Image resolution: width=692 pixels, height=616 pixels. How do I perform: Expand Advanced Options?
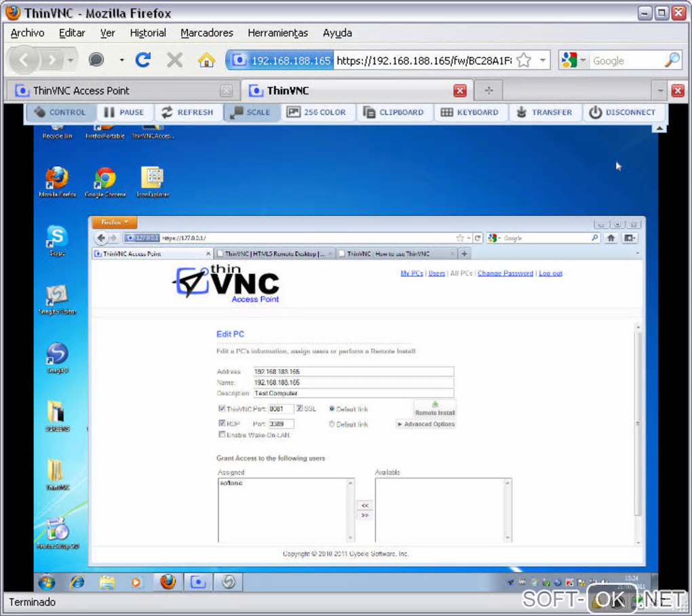click(x=426, y=424)
